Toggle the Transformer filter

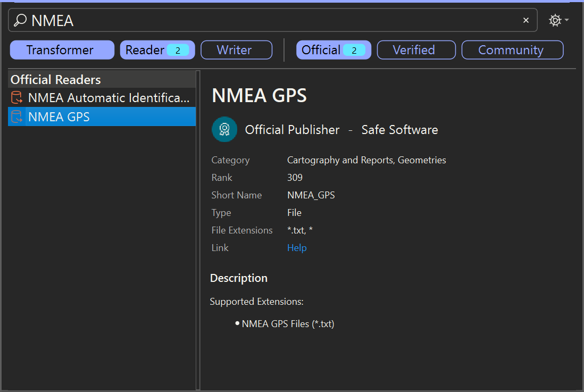tap(62, 50)
